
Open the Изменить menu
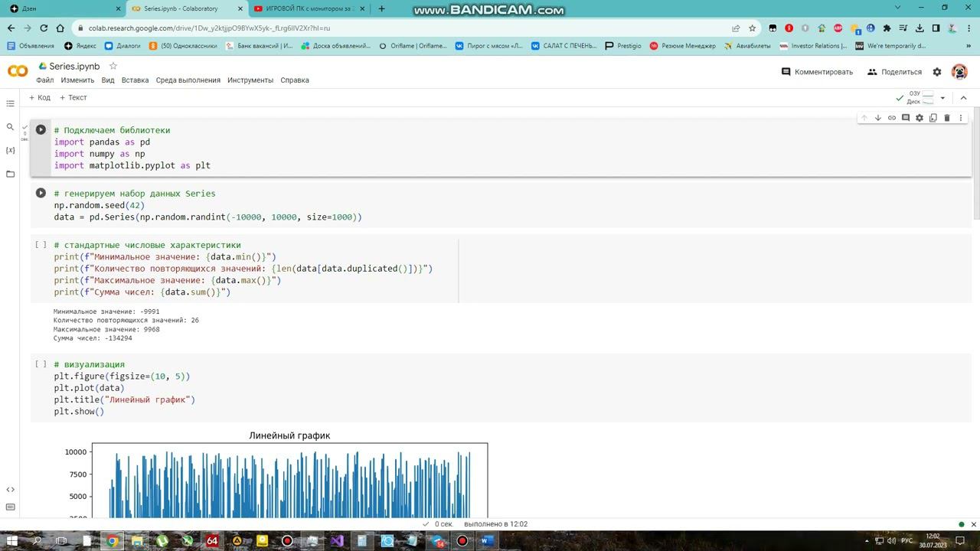pyautogui.click(x=77, y=80)
